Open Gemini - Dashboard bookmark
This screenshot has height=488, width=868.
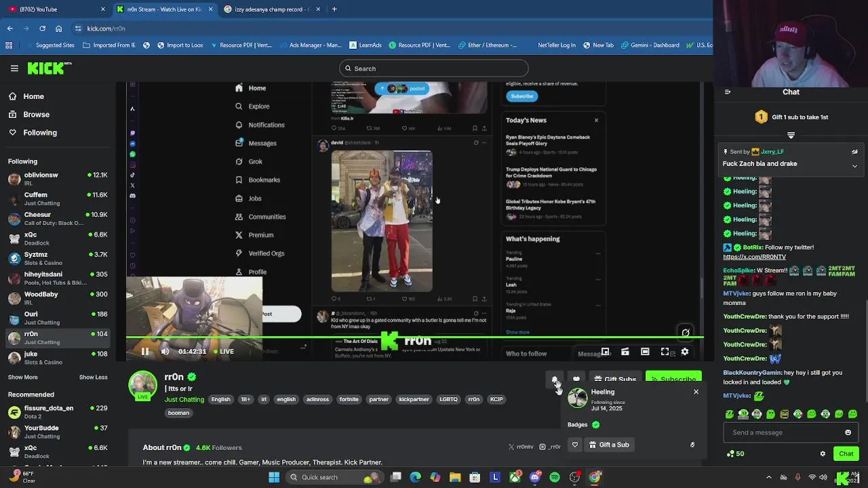(x=650, y=45)
